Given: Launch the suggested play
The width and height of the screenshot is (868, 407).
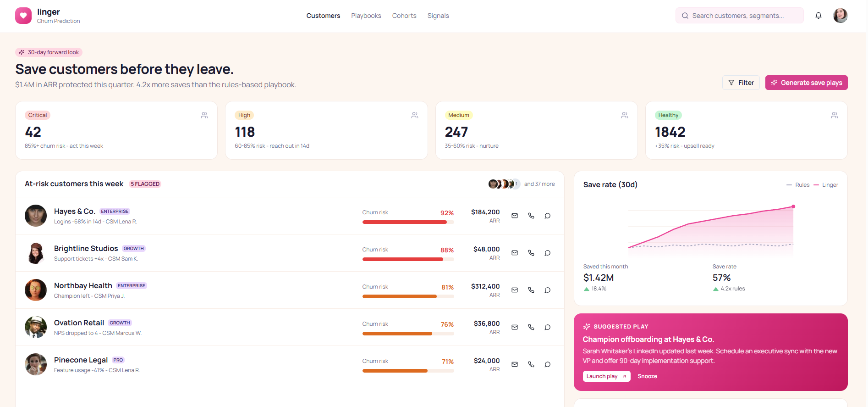Looking at the screenshot, I should pyautogui.click(x=607, y=376).
